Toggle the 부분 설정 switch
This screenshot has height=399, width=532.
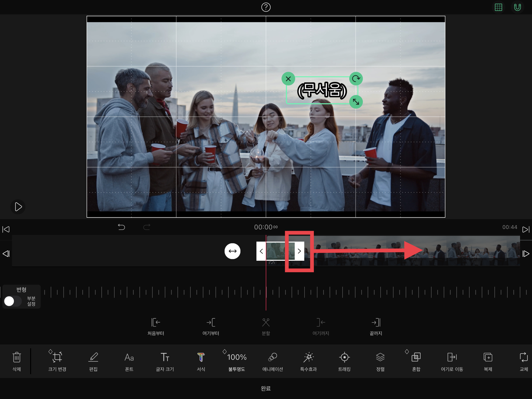coord(12,301)
